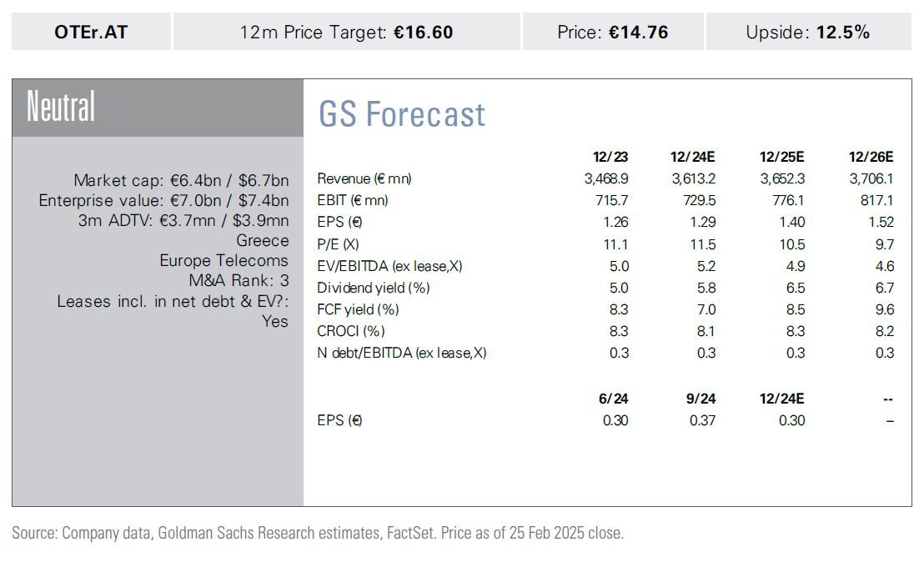
Task: Click the OTEr.AT ticker label
Action: tap(91, 33)
